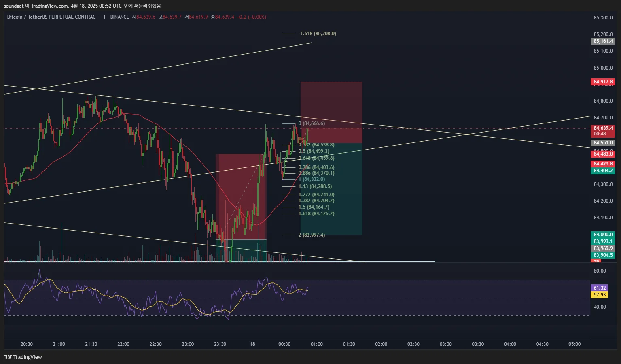621x364 pixels.
Task: Select the purple RSI value tag 61.32
Action: (x=600, y=288)
